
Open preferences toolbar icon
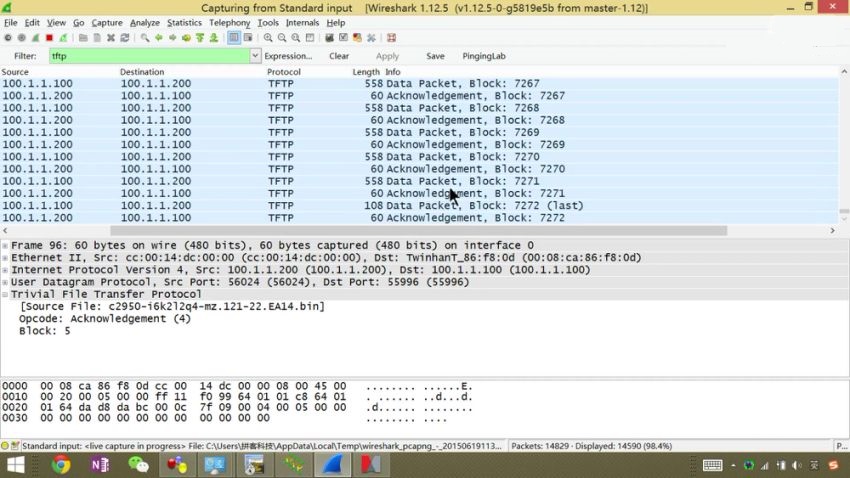click(371, 38)
